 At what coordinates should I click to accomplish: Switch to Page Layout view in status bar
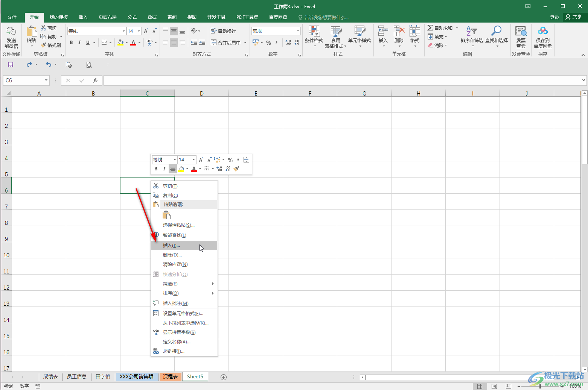pyautogui.click(x=494, y=386)
